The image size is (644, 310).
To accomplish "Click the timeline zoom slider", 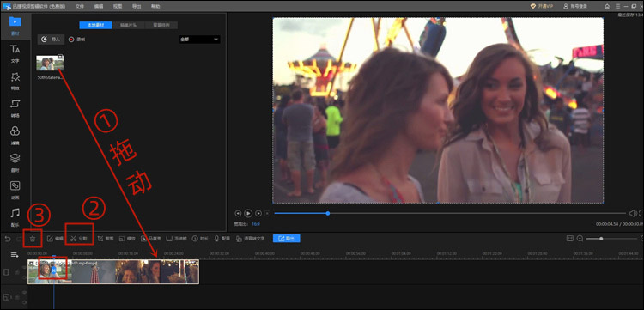I will click(x=611, y=239).
